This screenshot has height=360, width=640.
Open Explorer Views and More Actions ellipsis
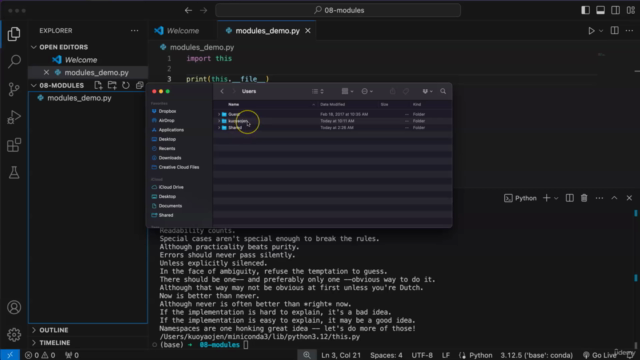(x=134, y=31)
